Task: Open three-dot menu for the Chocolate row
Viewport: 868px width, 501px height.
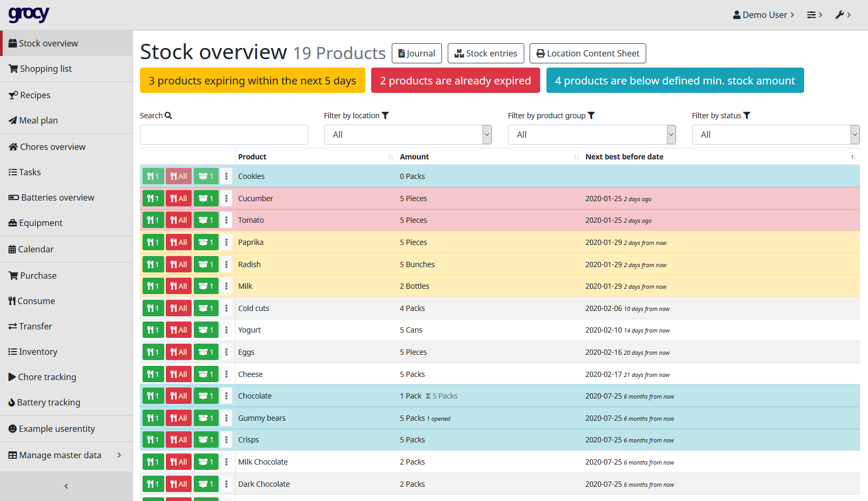Action: pyautogui.click(x=227, y=396)
